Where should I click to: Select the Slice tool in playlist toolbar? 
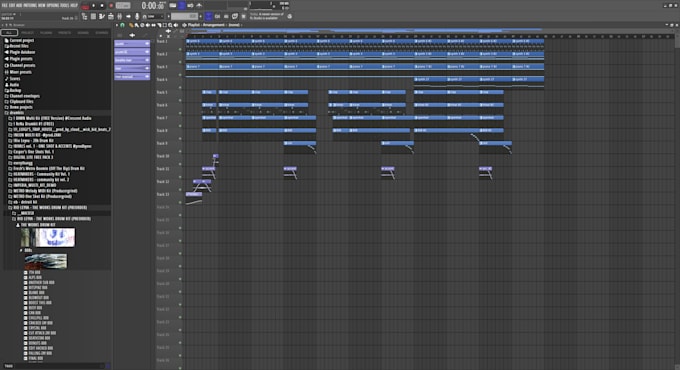click(x=159, y=25)
